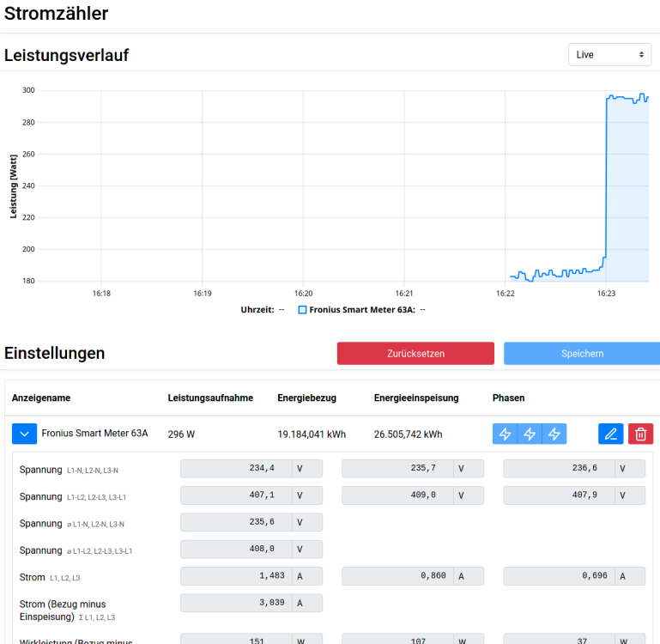Screen dimensions: 660x644
Task: Toggle the third phase lightning icon
Action: pyautogui.click(x=554, y=434)
